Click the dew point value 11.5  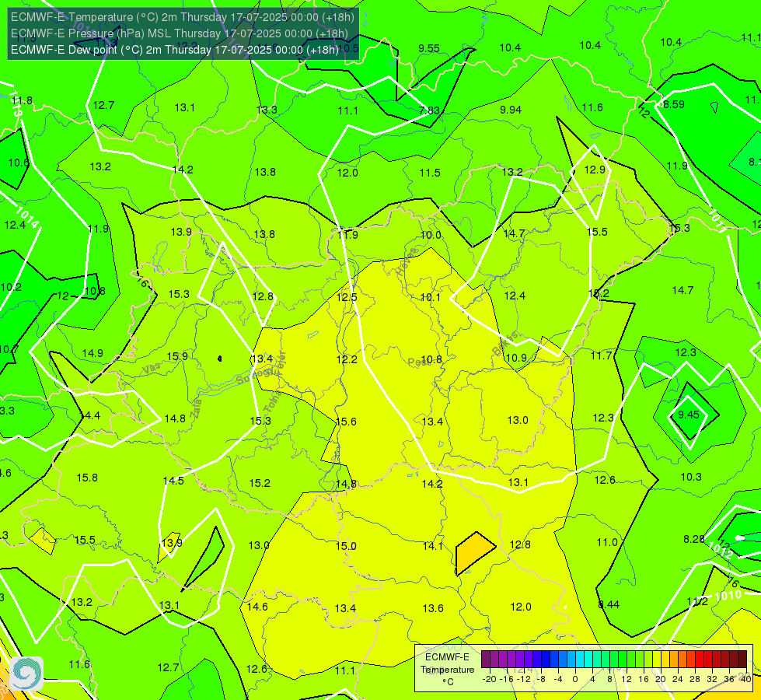click(x=430, y=173)
